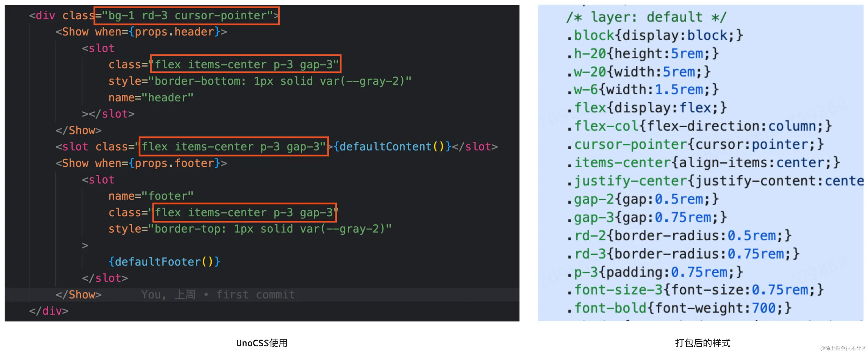Click the ".gap-3{gap:0.75rem;}" CSS rule

point(647,217)
